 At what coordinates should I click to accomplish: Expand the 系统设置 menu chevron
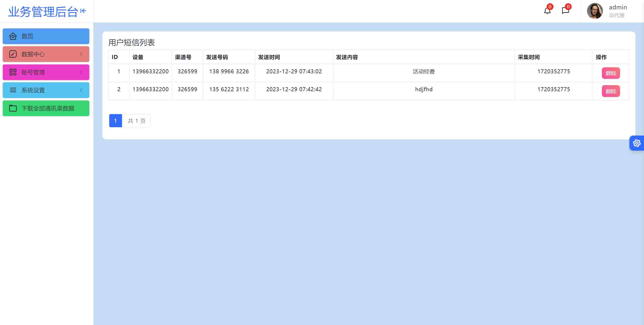(x=81, y=90)
